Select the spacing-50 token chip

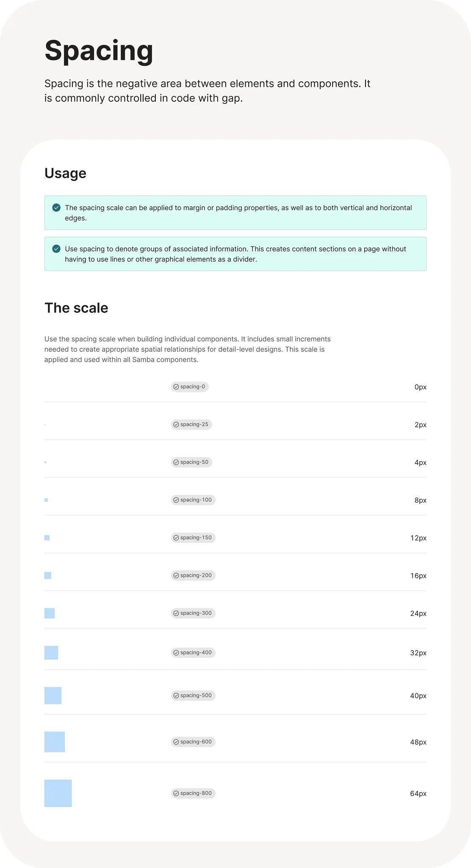(191, 462)
